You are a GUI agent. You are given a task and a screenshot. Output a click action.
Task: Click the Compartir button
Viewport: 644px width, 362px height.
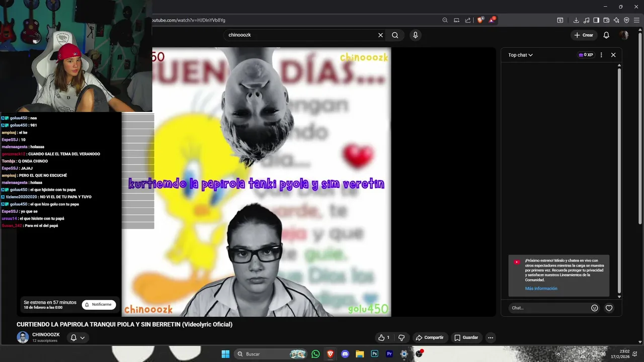point(430,337)
